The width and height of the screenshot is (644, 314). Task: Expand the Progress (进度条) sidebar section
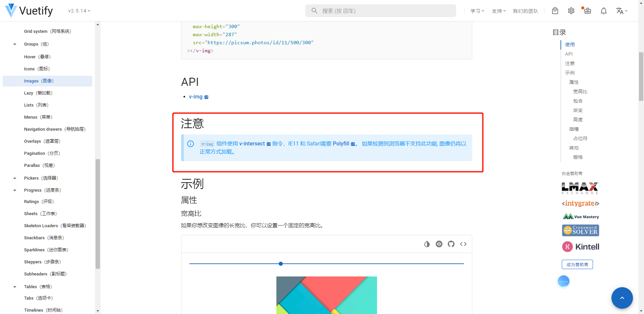[x=15, y=190]
